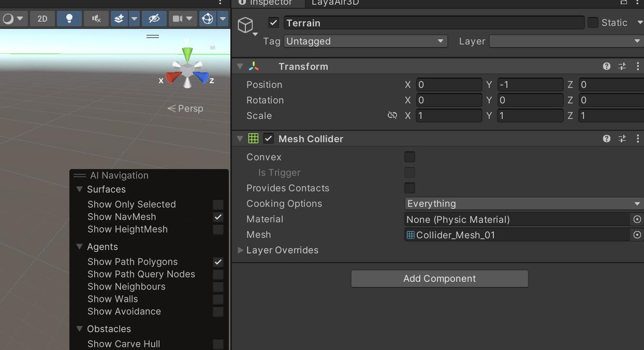Open the Cooking Options dropdown
Image resolution: width=644 pixels, height=350 pixels.
pyautogui.click(x=523, y=204)
